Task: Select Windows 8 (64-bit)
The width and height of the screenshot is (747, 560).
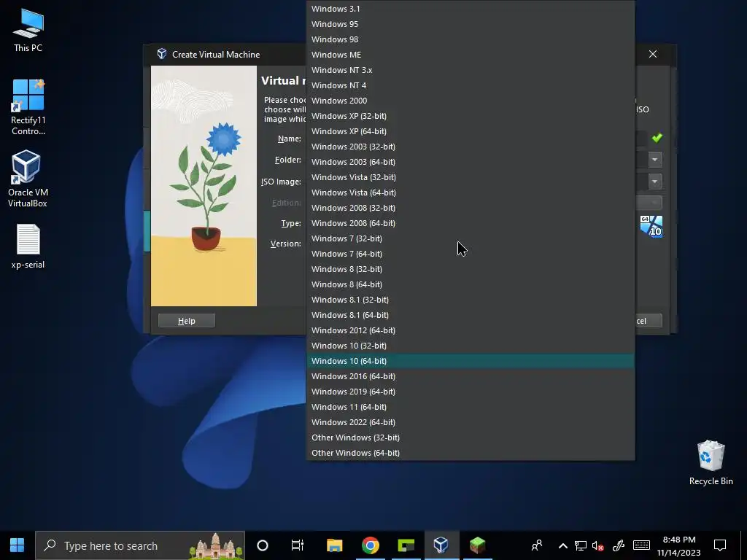Action: [x=471, y=284]
